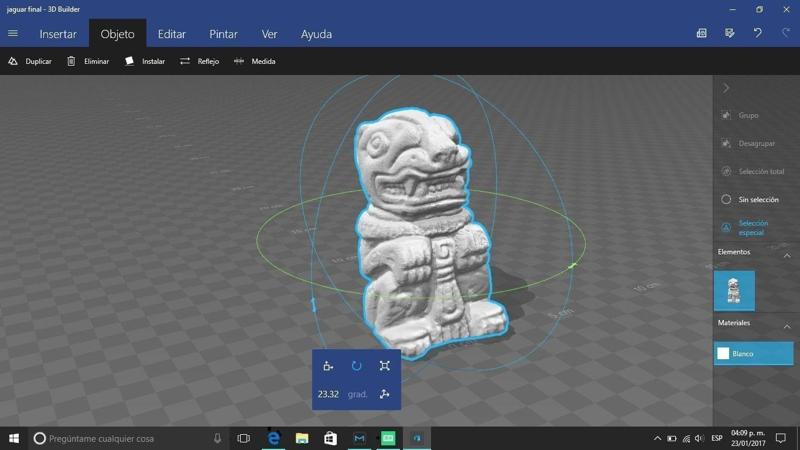Open the hamburger menu

pos(13,34)
